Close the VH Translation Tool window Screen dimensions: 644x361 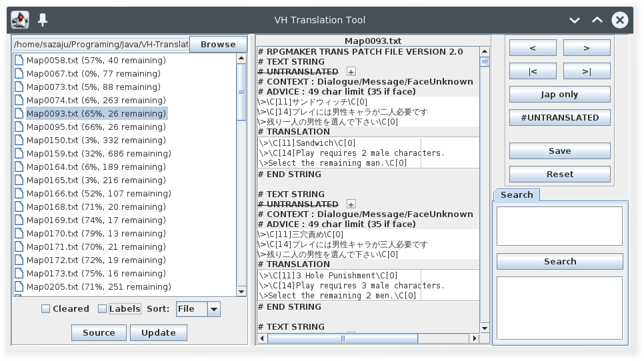(620, 20)
